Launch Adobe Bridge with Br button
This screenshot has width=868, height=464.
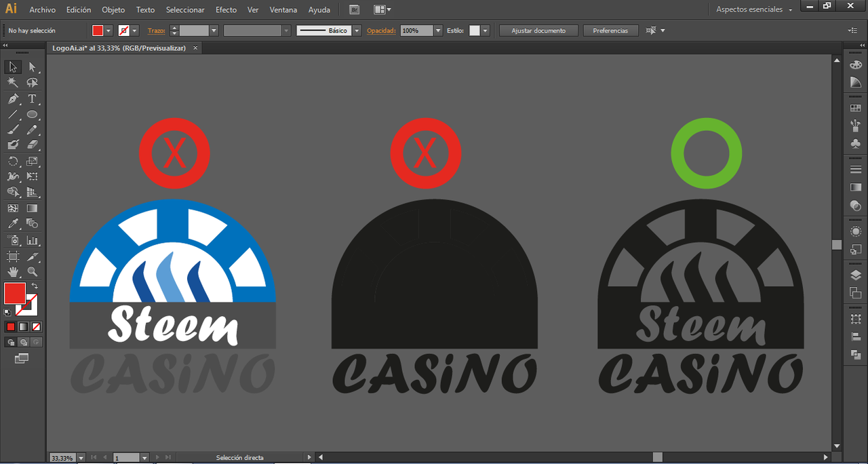pyautogui.click(x=355, y=9)
